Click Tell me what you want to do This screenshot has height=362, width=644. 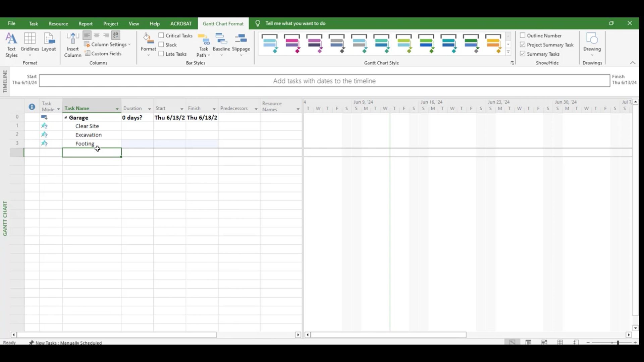click(295, 23)
